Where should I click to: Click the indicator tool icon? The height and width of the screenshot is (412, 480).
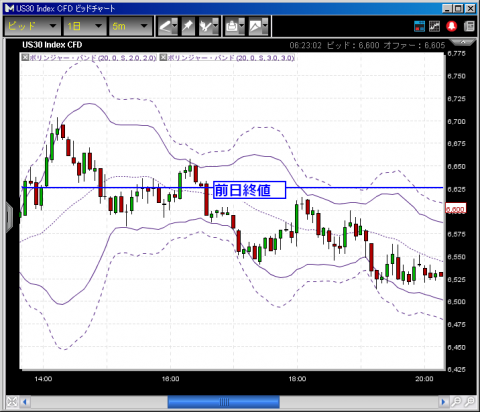click(205, 26)
